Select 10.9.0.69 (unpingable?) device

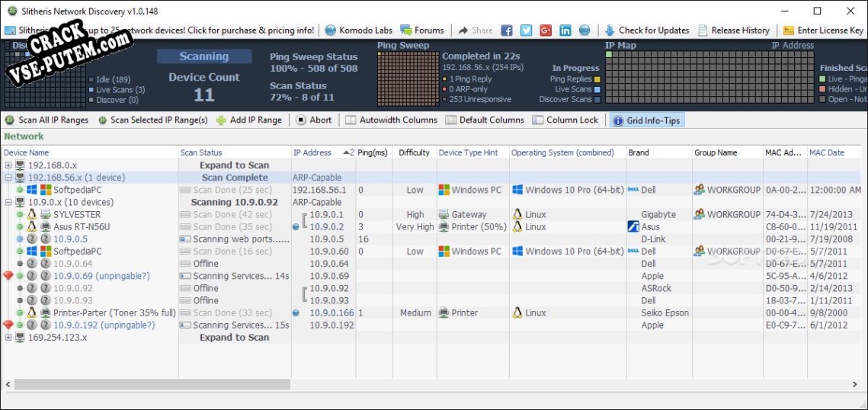click(102, 276)
